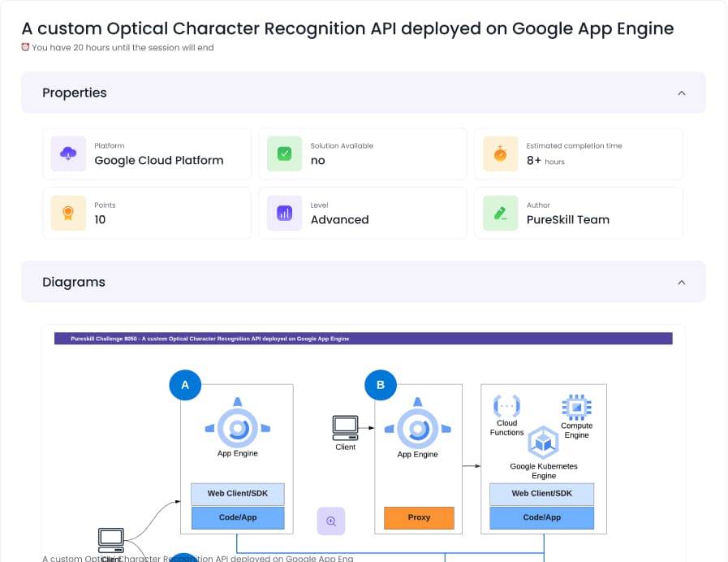This screenshot has width=728, height=562.
Task: Collapse the Diagrams section chevron
Action: tap(681, 283)
